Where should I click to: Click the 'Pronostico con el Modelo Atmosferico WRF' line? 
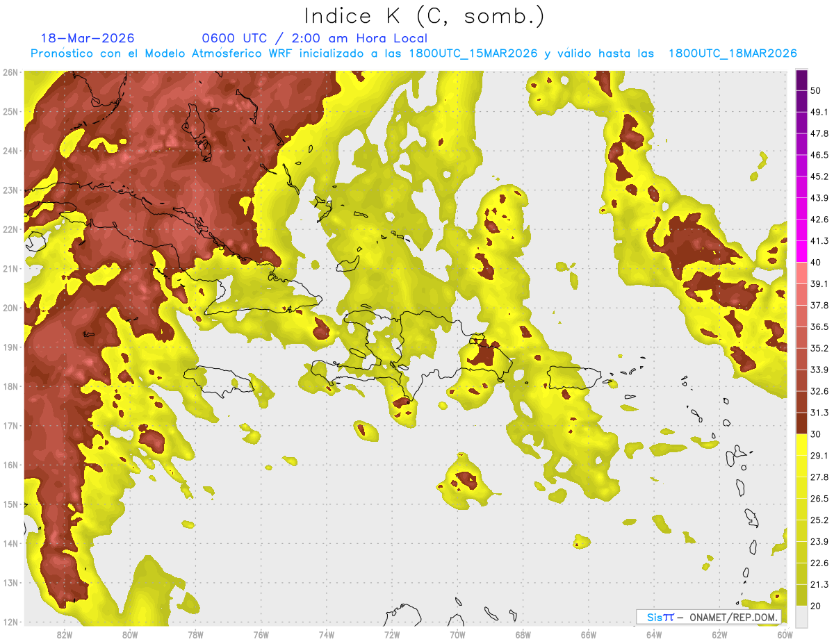tap(414, 53)
